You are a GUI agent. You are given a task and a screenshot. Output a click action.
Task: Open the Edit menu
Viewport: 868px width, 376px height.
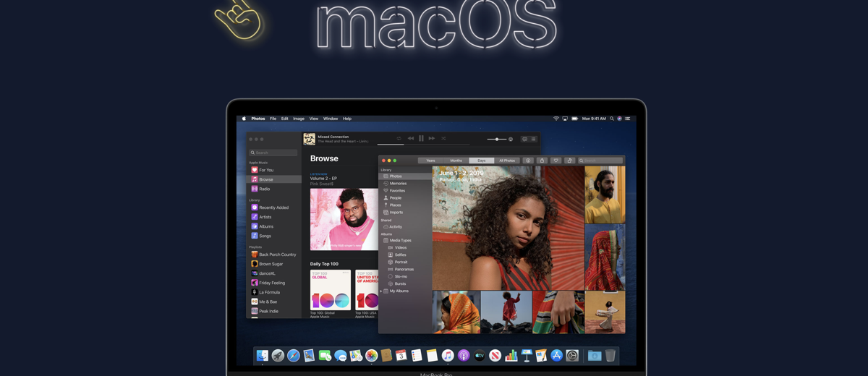click(x=285, y=119)
